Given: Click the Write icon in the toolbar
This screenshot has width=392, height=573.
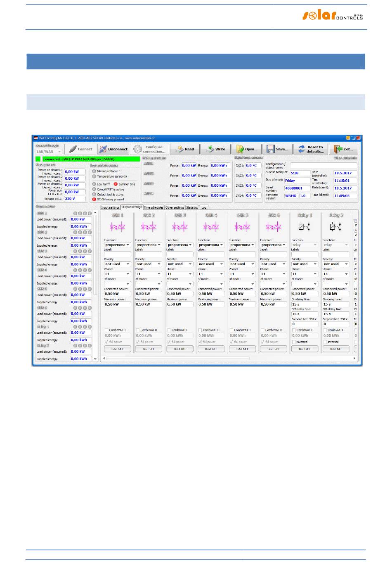Looking at the screenshot, I should coord(210,149).
